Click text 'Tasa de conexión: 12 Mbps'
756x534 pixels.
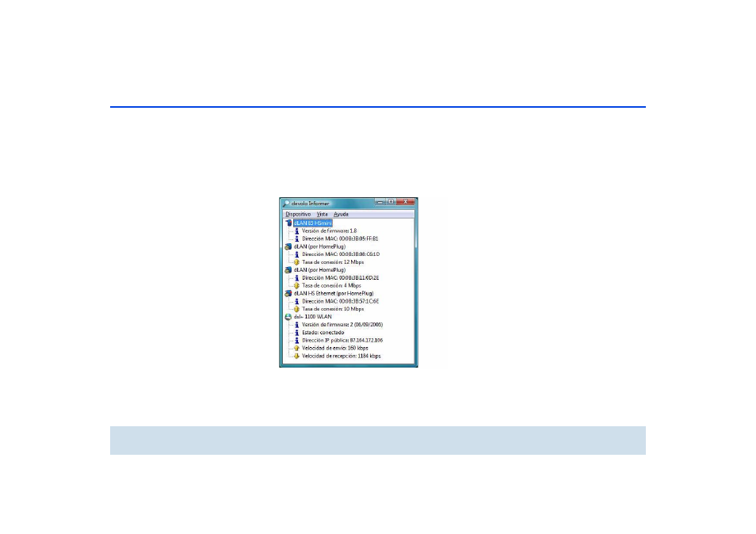click(333, 262)
